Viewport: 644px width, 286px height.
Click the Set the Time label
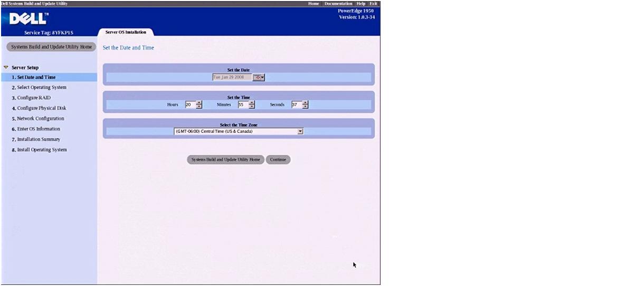click(239, 97)
